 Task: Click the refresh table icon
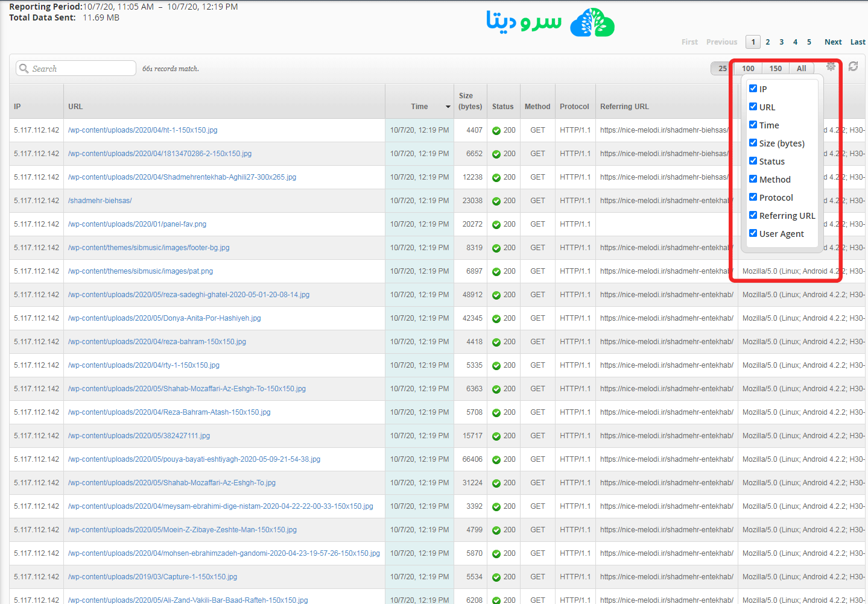[853, 66]
